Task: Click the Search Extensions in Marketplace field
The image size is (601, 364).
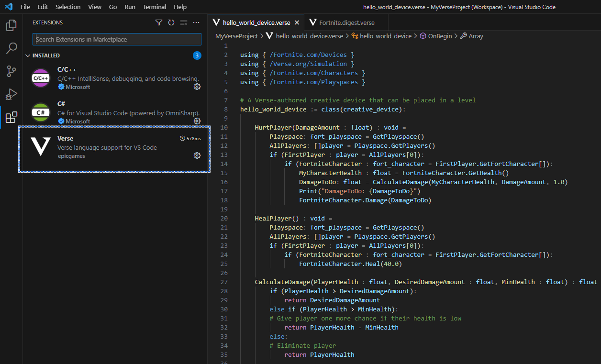Action: point(117,39)
